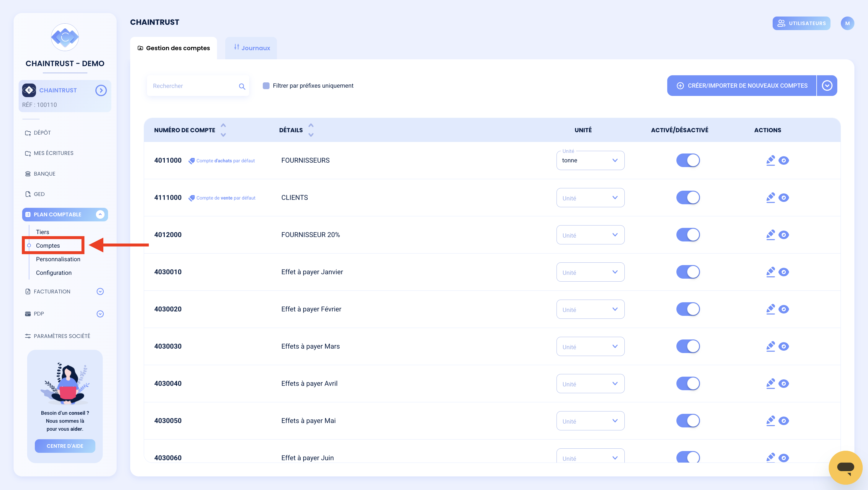Viewport: 868px width, 490px height.
Task: Open the chat support bubble
Action: point(846,468)
